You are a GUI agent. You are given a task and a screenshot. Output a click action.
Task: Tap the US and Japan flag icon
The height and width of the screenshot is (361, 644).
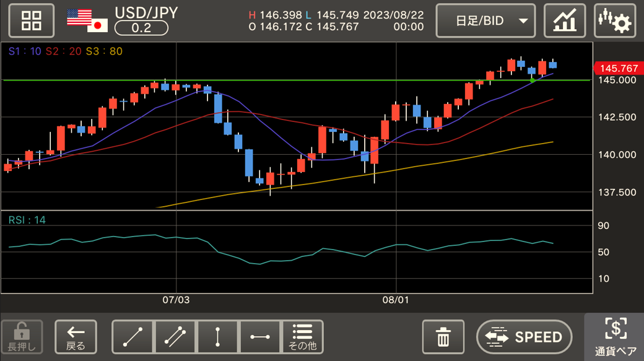tap(87, 20)
